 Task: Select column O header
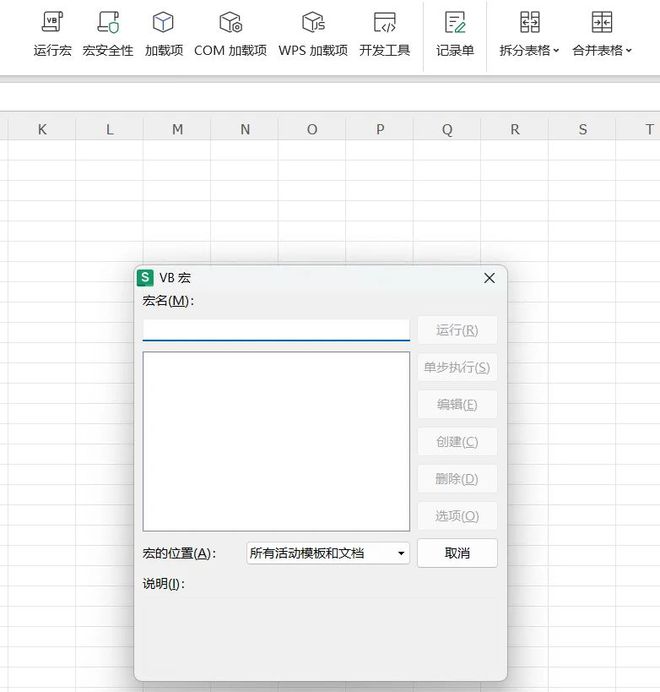click(312, 129)
